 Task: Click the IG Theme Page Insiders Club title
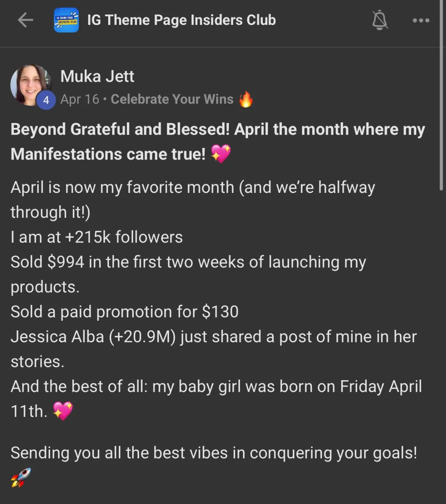coord(181,20)
